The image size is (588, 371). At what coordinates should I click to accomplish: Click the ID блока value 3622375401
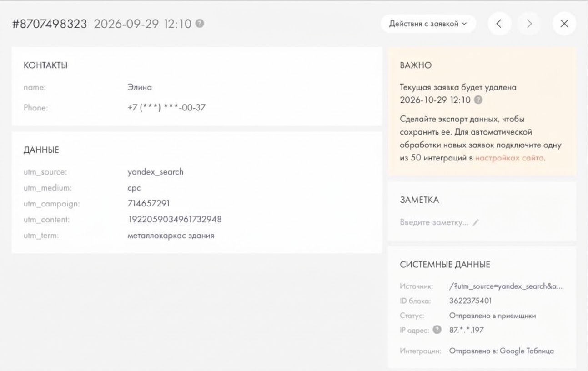(x=470, y=301)
